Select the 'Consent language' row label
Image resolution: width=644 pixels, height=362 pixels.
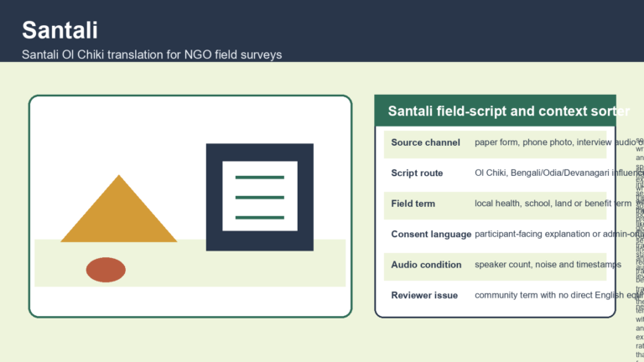[431, 234]
